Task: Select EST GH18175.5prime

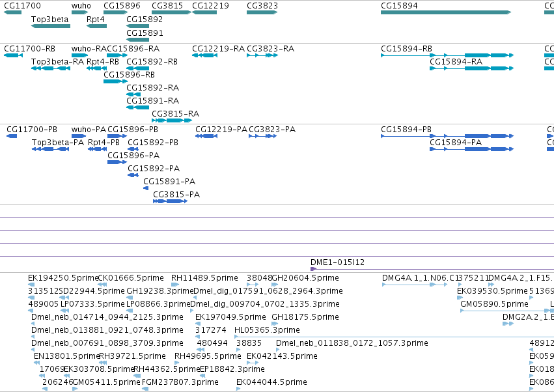Action: [305, 317]
